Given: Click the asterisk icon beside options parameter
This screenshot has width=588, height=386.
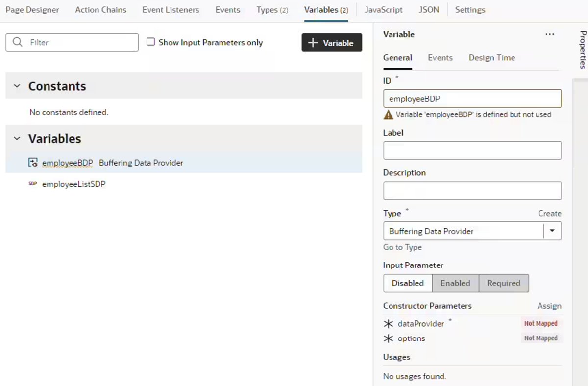Looking at the screenshot, I should (388, 338).
